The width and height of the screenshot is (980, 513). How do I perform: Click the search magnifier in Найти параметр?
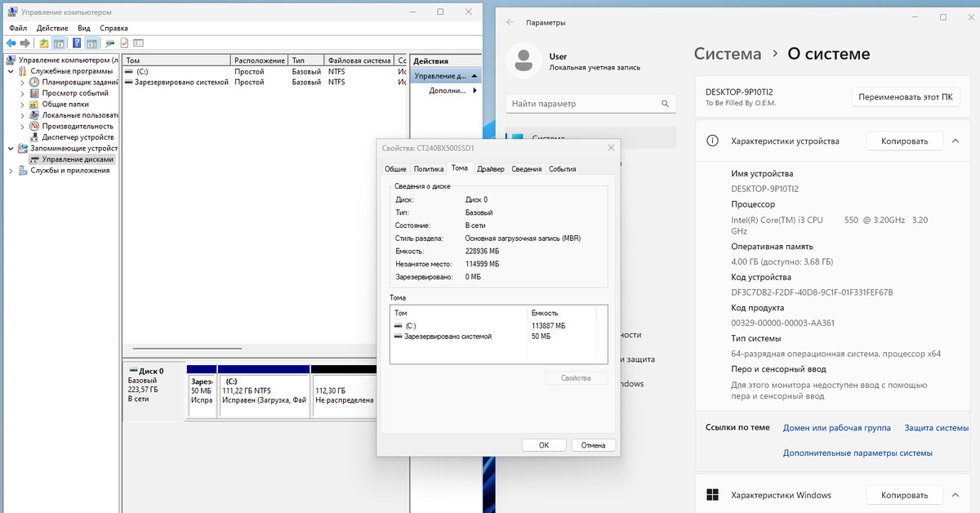click(x=665, y=104)
